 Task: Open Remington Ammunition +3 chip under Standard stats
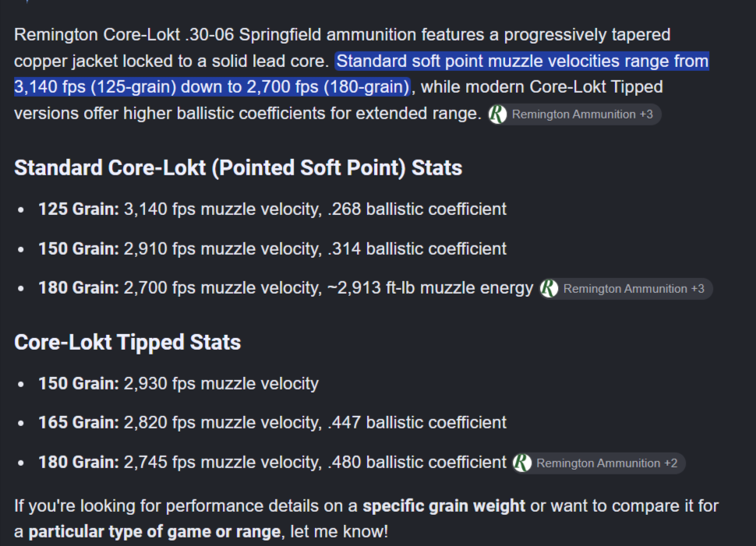point(626,289)
